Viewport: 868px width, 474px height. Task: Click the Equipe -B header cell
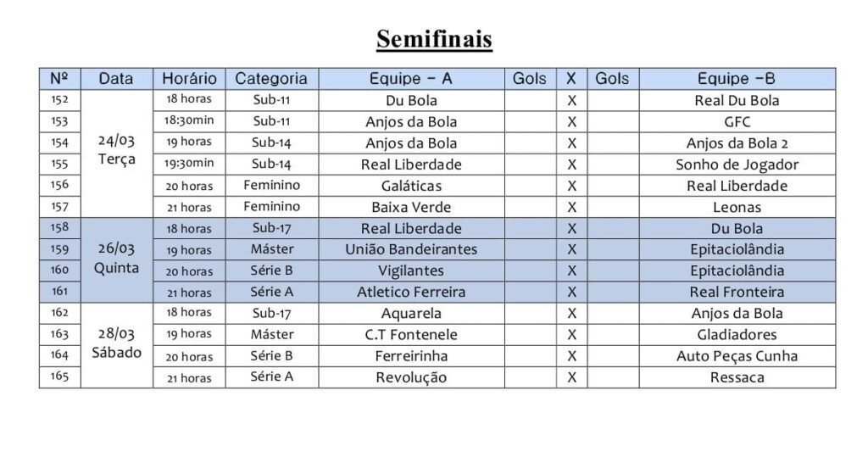pyautogui.click(x=737, y=79)
